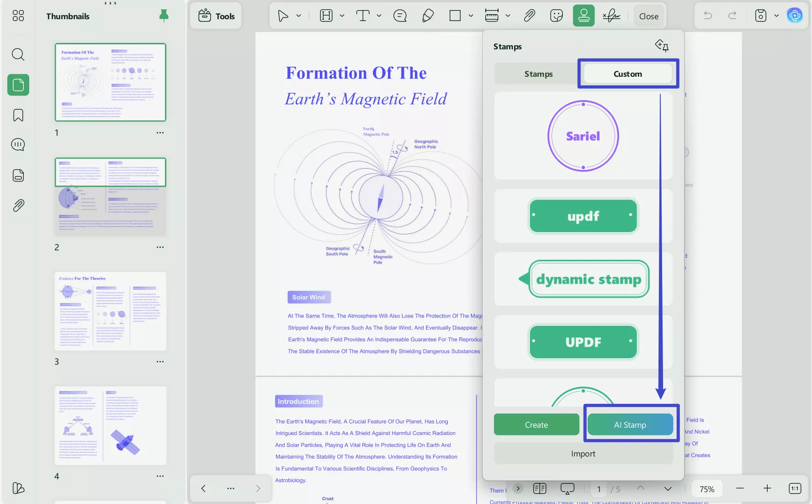The width and height of the screenshot is (812, 504).
Task: Click the add stamp icon in Stamps header
Action: (662, 46)
